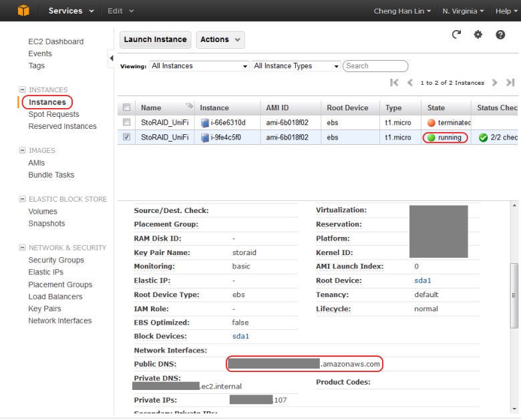Click the details pane vertical scrollbar thumb
The height and width of the screenshot is (420, 521).
(514, 295)
